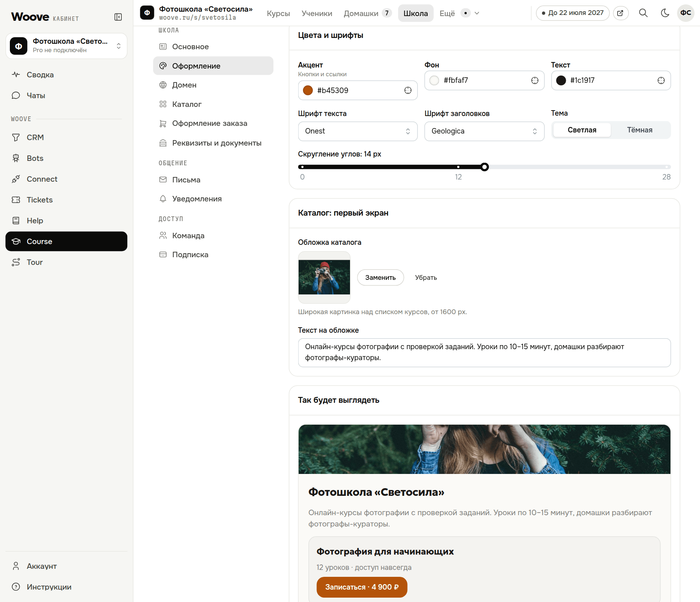
Task: Click the Акцент hex value field
Action: (x=358, y=90)
